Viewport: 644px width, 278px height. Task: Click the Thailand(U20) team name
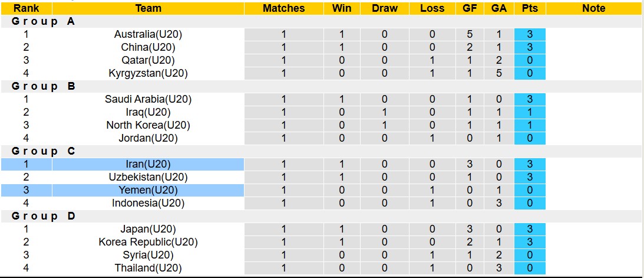pyautogui.click(x=148, y=268)
